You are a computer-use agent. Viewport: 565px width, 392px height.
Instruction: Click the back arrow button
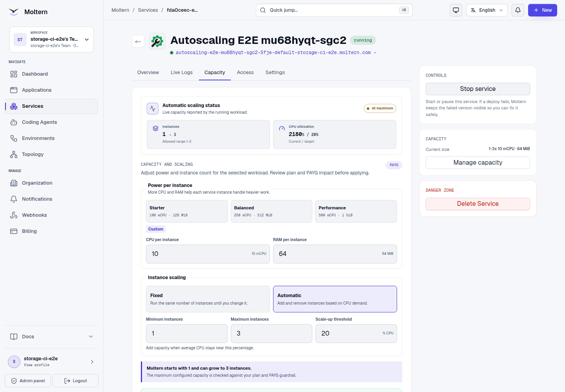138,41
